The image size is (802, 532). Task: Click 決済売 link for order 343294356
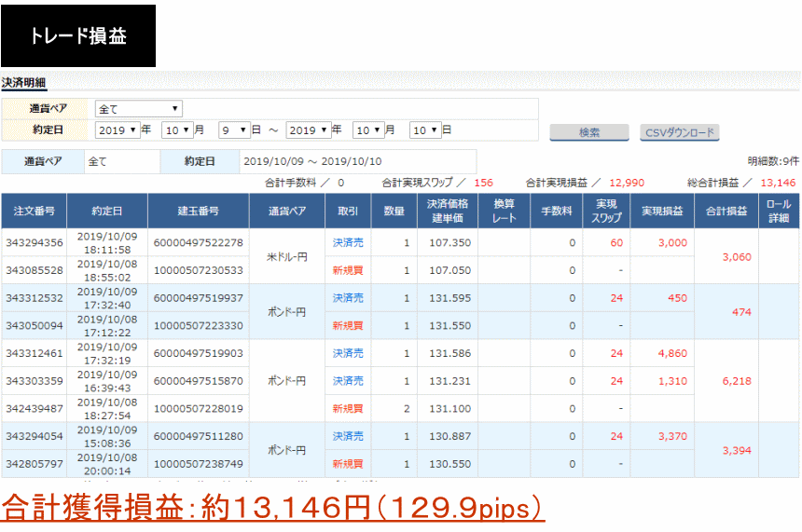click(x=348, y=242)
